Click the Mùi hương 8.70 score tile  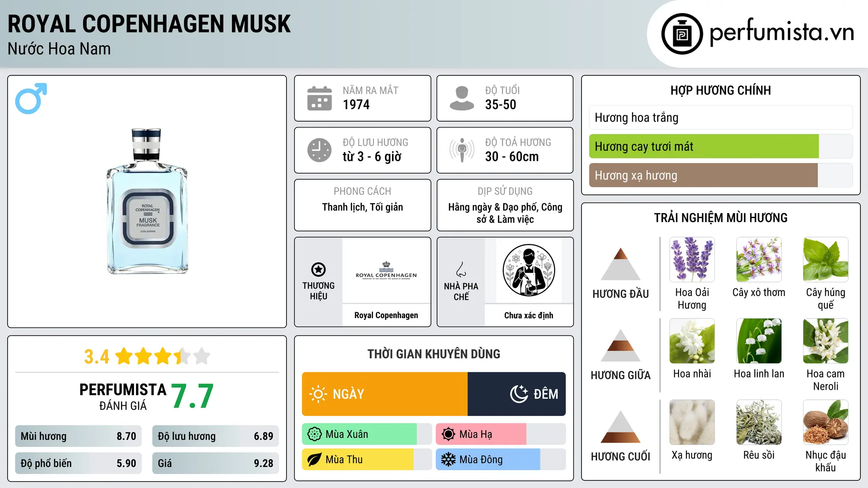pyautogui.click(x=78, y=436)
